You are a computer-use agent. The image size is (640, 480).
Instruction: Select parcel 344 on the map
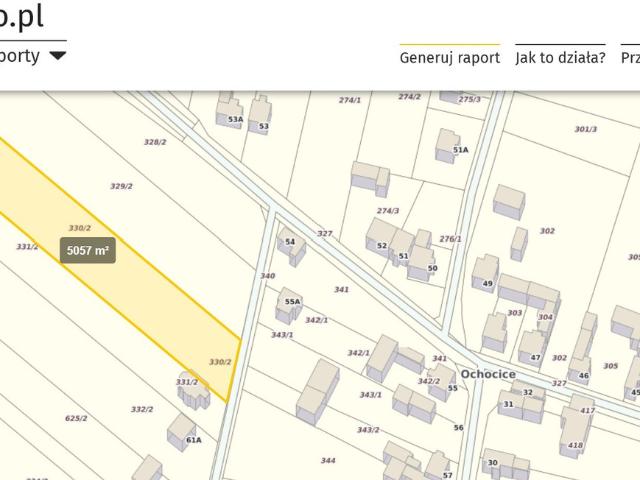[x=328, y=460]
